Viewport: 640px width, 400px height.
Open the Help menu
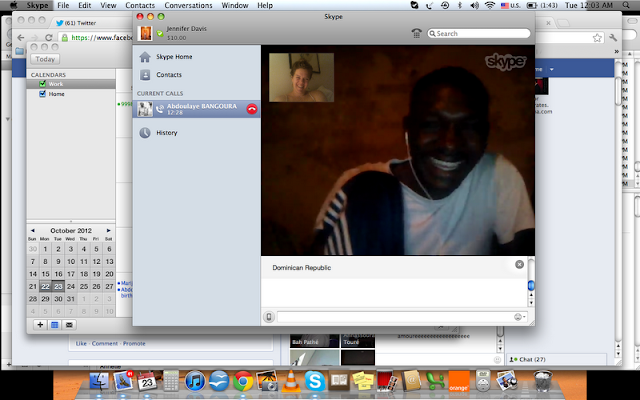[265, 5]
